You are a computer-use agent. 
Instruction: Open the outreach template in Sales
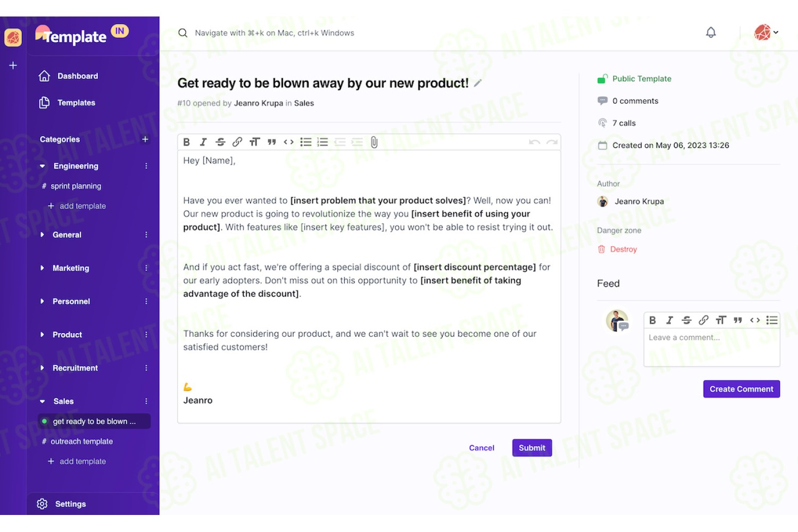[81, 442]
